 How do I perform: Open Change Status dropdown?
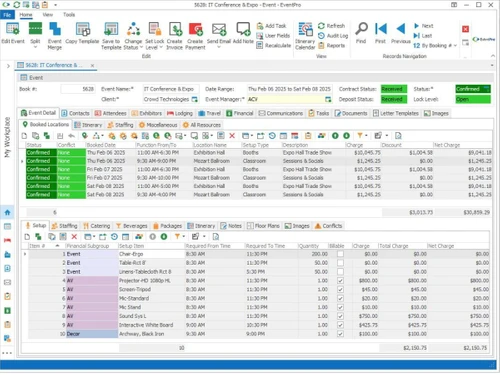[x=141, y=47]
